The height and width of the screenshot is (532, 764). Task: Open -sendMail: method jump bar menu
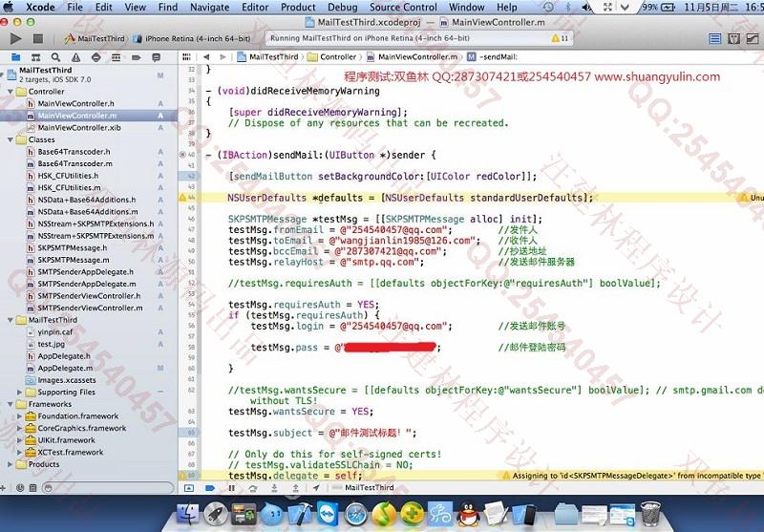pos(492,57)
